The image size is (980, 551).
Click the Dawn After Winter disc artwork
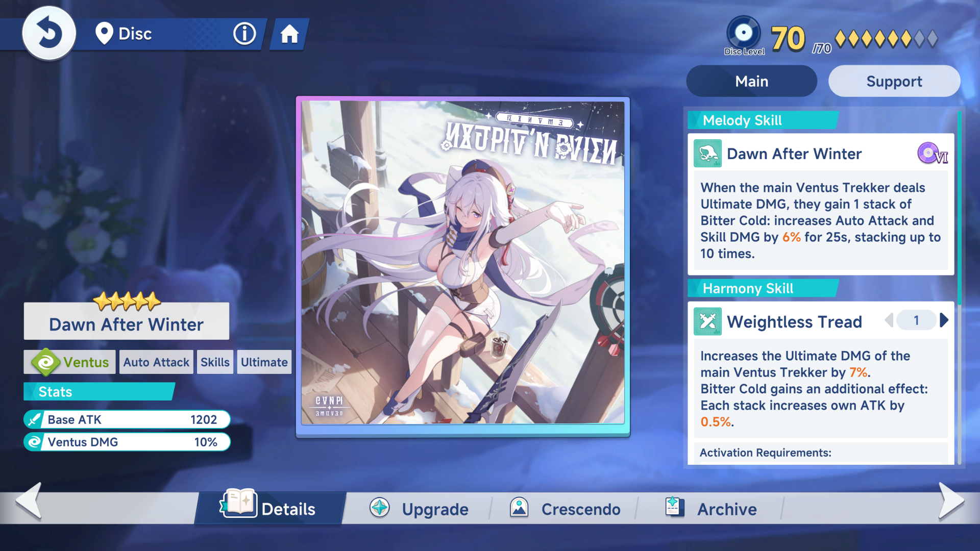(462, 263)
